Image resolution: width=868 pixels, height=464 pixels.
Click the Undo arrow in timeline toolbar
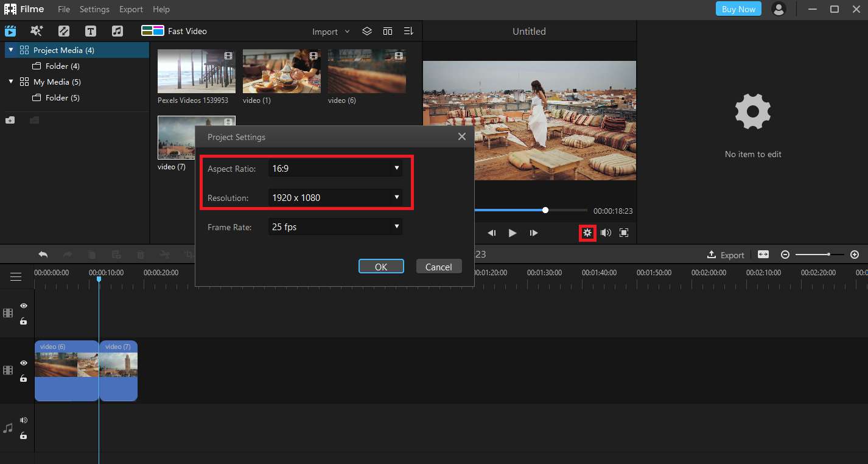coord(43,255)
